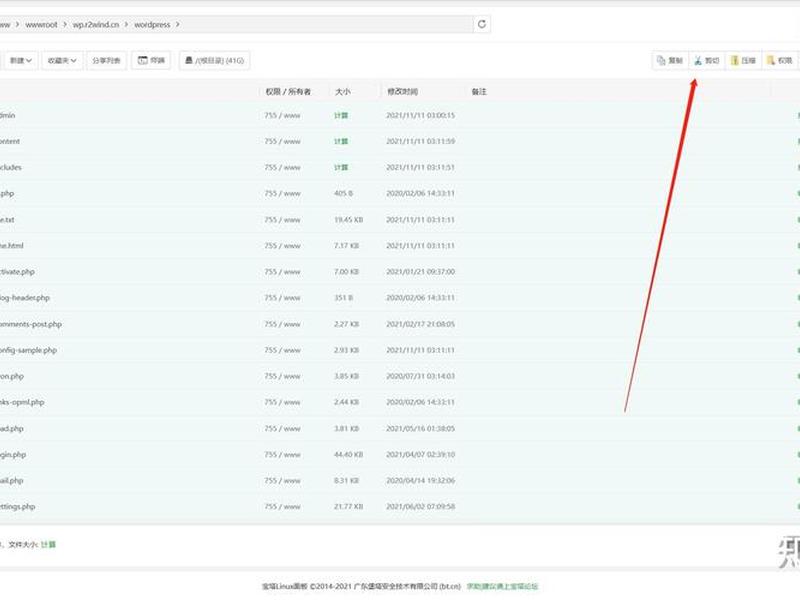Open the 权限 permissions button
The image size is (800, 600).
click(780, 61)
